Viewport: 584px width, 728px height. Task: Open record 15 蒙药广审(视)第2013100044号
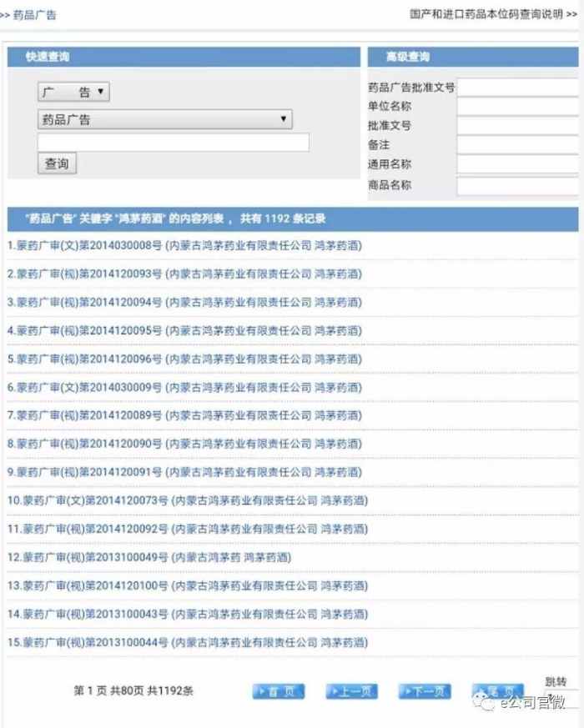(x=188, y=642)
